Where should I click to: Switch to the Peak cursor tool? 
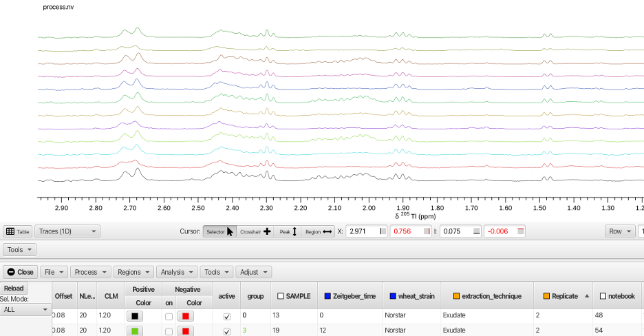click(288, 231)
